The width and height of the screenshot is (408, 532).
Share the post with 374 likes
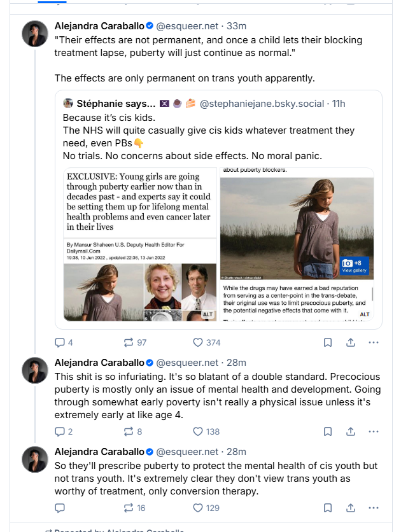point(351,342)
